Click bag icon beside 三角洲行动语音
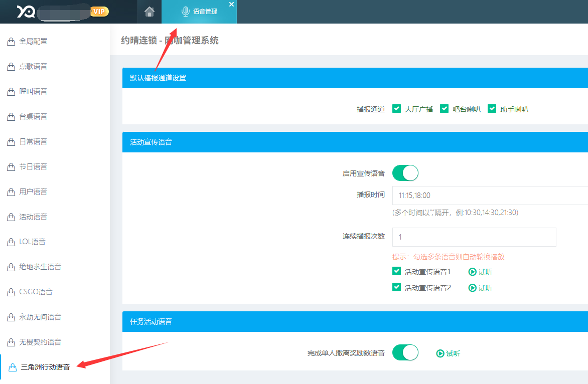 pyautogui.click(x=13, y=367)
